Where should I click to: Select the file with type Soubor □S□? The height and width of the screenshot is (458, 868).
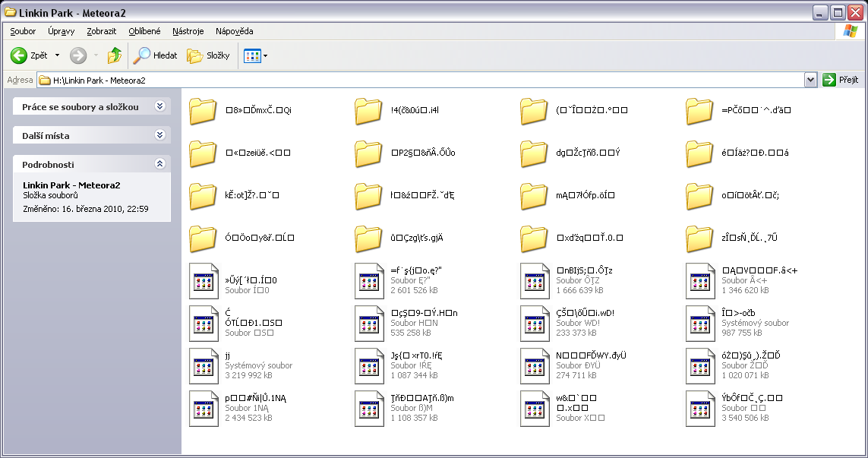(236, 324)
